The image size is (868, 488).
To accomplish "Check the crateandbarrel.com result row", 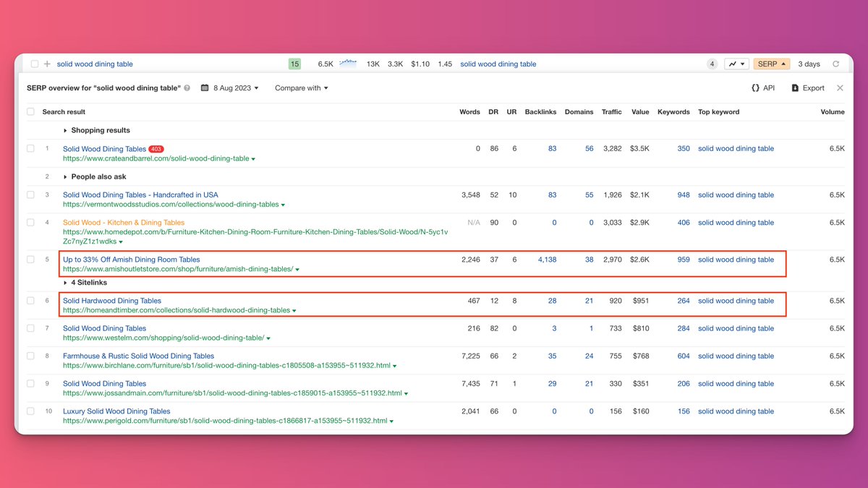I will [x=30, y=149].
